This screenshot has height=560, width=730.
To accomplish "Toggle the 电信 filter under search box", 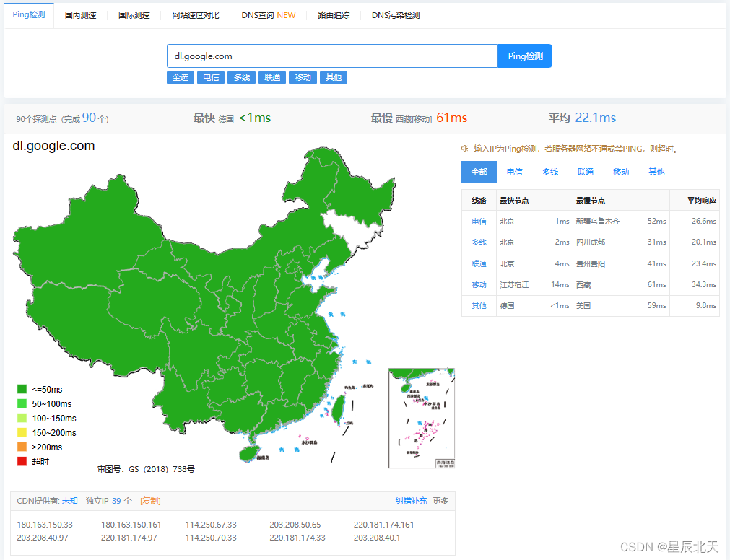I will click(x=211, y=77).
